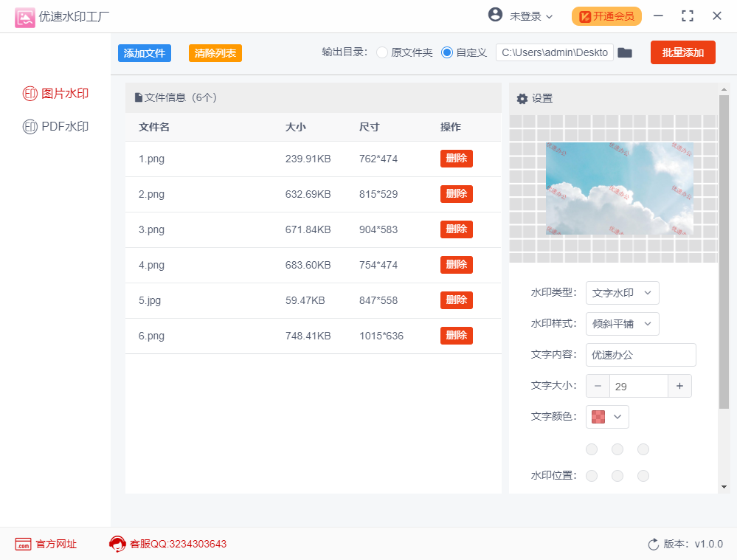Switch to the 图片水印 tab
This screenshot has height=560, width=737.
click(55, 94)
